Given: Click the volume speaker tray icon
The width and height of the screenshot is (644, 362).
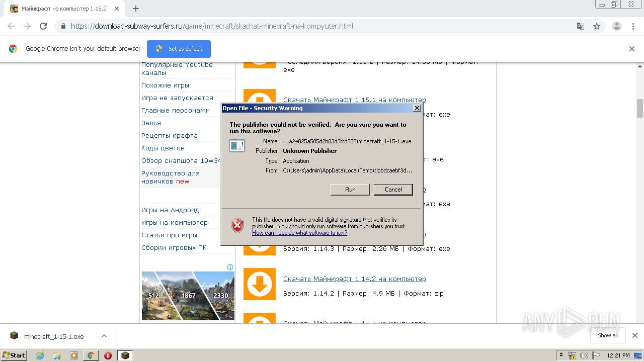Looking at the screenshot, I should pyautogui.click(x=584, y=355).
